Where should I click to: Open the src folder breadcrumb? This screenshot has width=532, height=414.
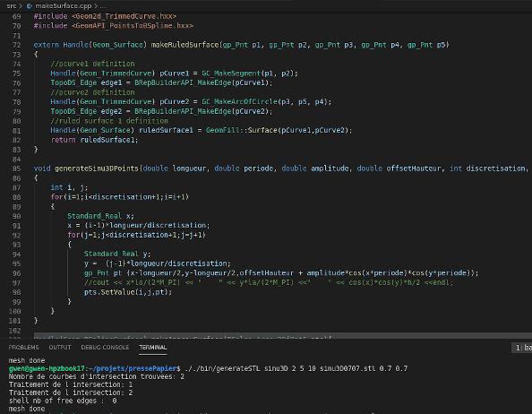(x=12, y=5)
